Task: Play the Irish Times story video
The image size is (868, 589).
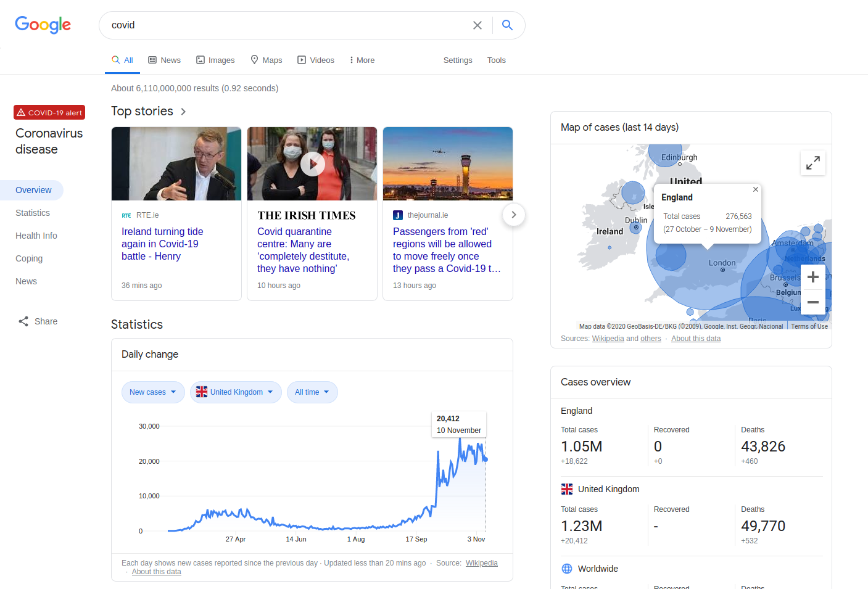Action: [x=313, y=164]
